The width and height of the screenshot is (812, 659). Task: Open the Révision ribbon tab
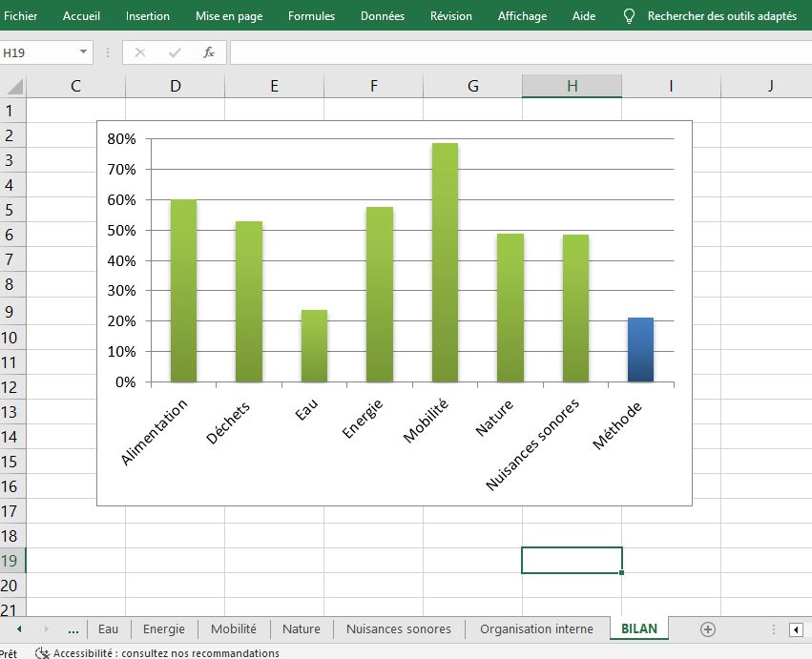click(451, 16)
